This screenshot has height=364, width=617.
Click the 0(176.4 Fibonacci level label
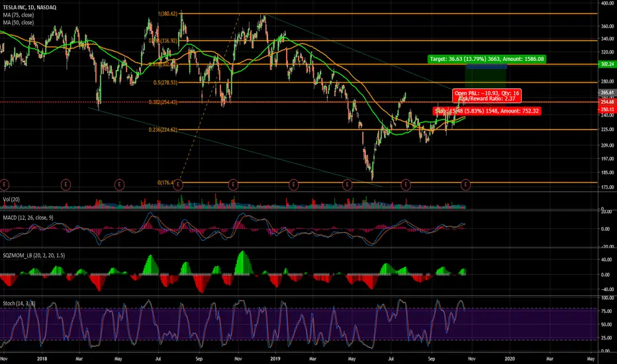(166, 183)
